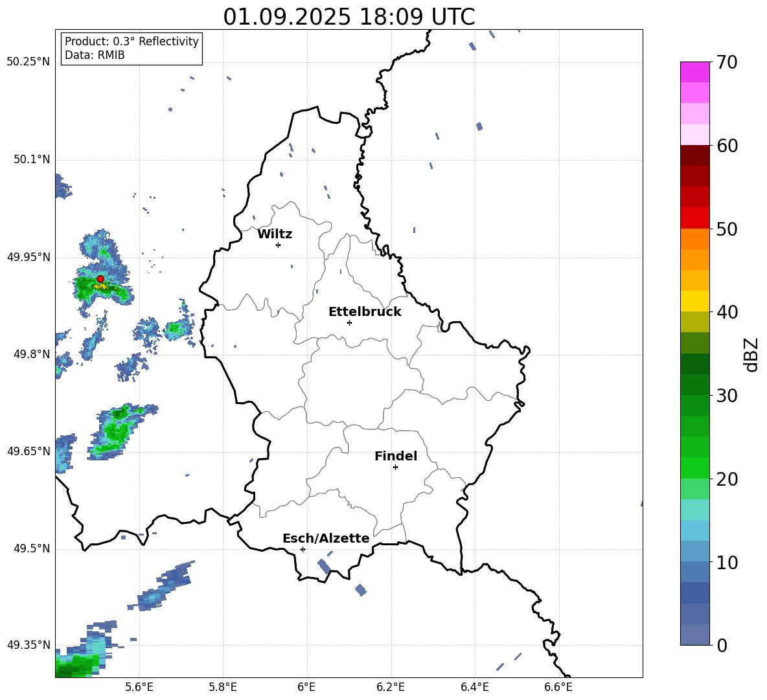Click the 49.95°N latitude label
767x700 pixels.
tap(29, 257)
